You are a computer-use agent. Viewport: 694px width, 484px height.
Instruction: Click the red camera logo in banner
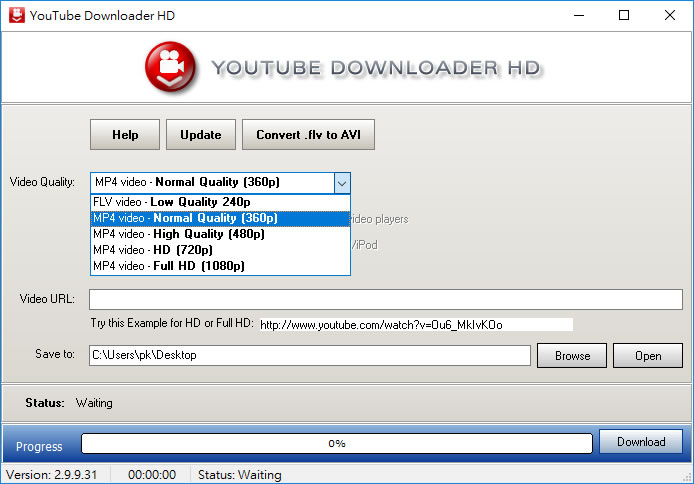(x=170, y=67)
